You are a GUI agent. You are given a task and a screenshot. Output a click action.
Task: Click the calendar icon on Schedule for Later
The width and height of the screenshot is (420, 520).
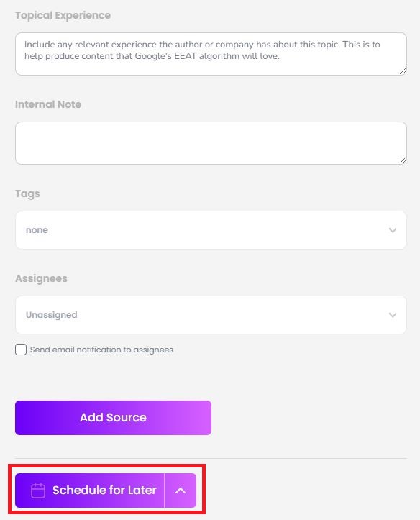38,491
